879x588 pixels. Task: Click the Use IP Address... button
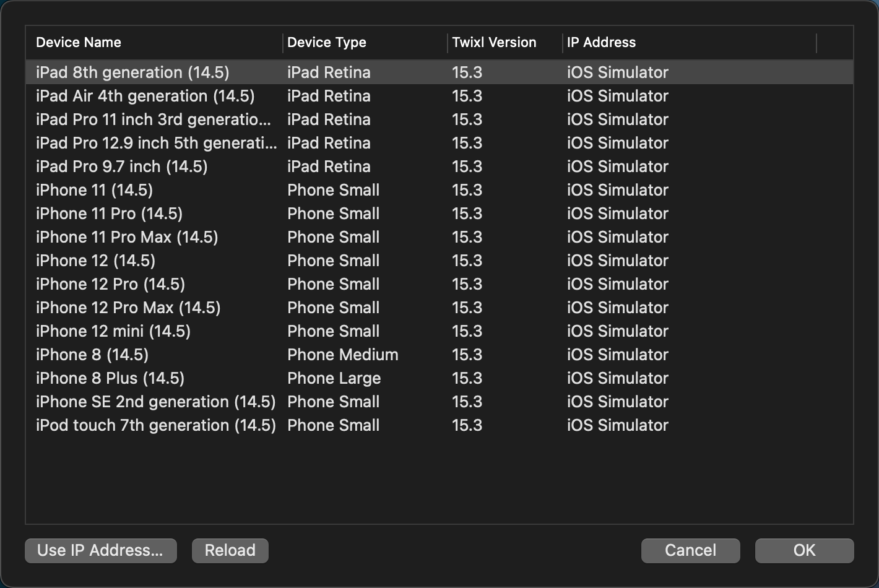click(101, 550)
